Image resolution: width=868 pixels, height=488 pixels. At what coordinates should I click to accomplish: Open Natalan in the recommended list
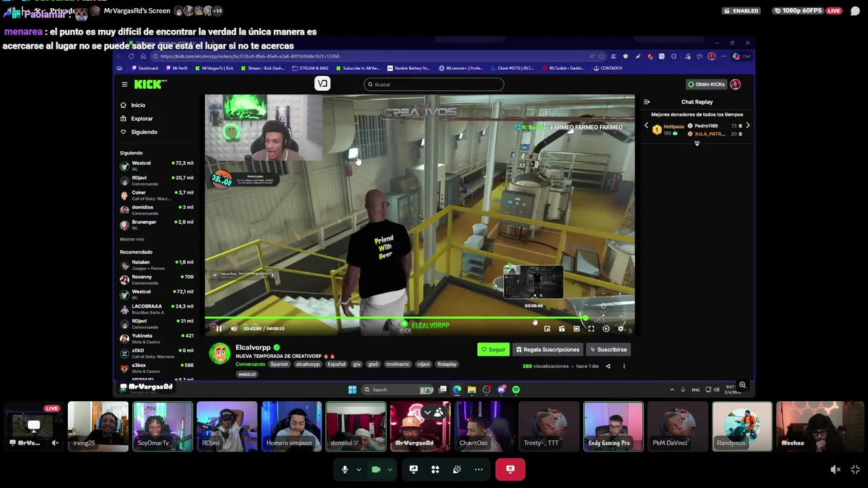[x=157, y=265]
